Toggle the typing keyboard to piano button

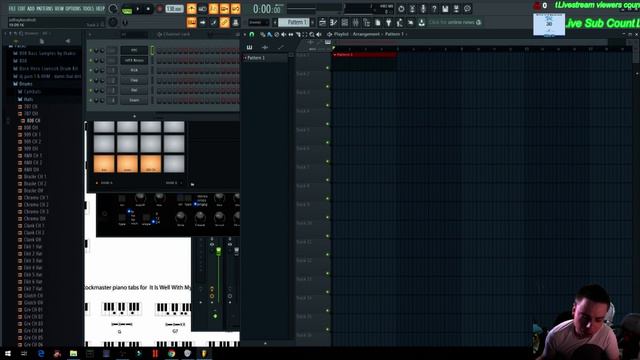191,22
